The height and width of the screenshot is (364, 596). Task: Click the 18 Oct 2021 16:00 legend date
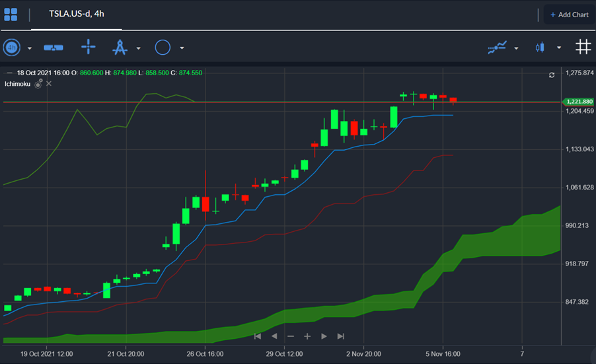point(44,73)
